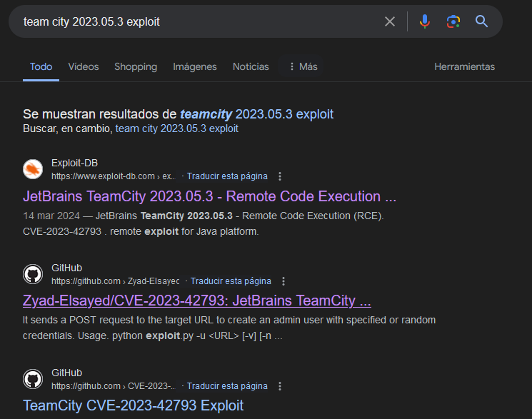Viewport: 532px width, 419px height.
Task: Open Zyad-Elsayed/CVE-2023-42793 GitHub result
Action: tap(197, 301)
